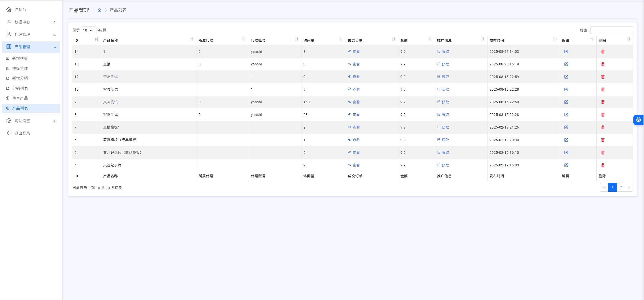This screenshot has width=644, height=300.
Task: Open 模板管理 in the sidebar
Action: 20,68
